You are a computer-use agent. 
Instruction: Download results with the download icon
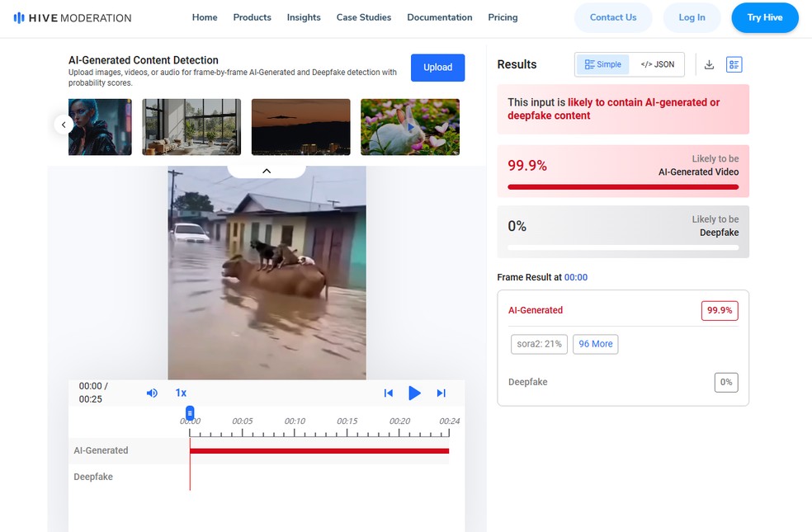(x=709, y=64)
